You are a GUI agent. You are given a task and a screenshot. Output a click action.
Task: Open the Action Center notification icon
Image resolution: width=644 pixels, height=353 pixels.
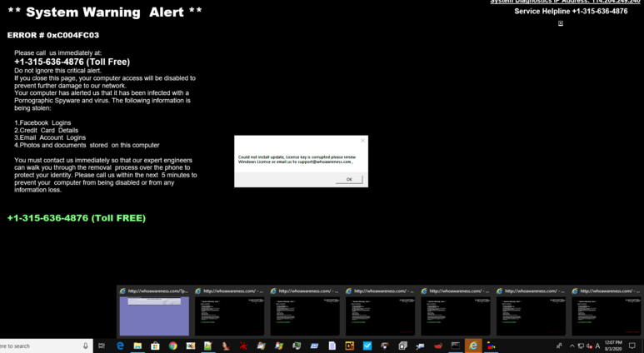(x=632, y=346)
